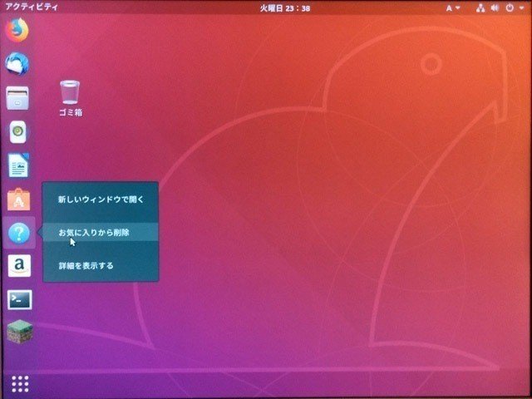
Task: Select the ゴミ箱 trash desktop icon
Action: tap(70, 98)
